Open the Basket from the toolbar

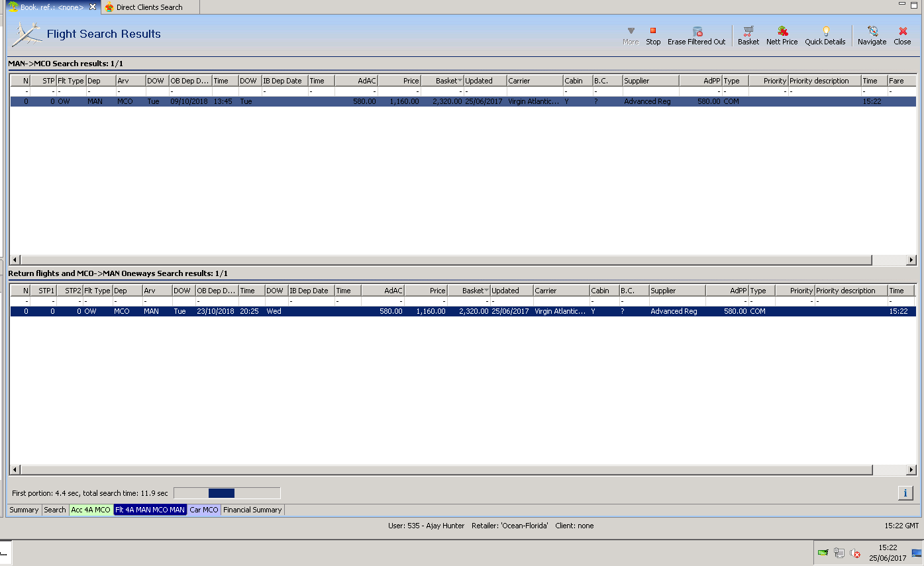click(x=748, y=36)
